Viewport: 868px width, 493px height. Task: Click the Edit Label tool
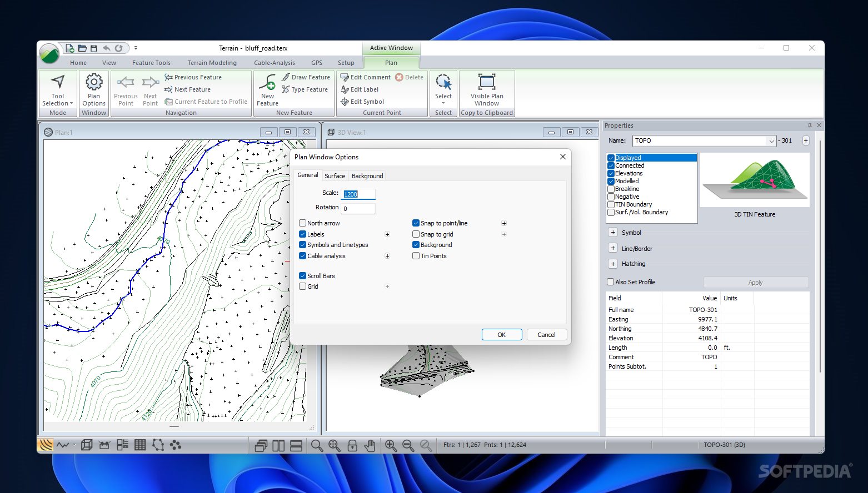(360, 89)
